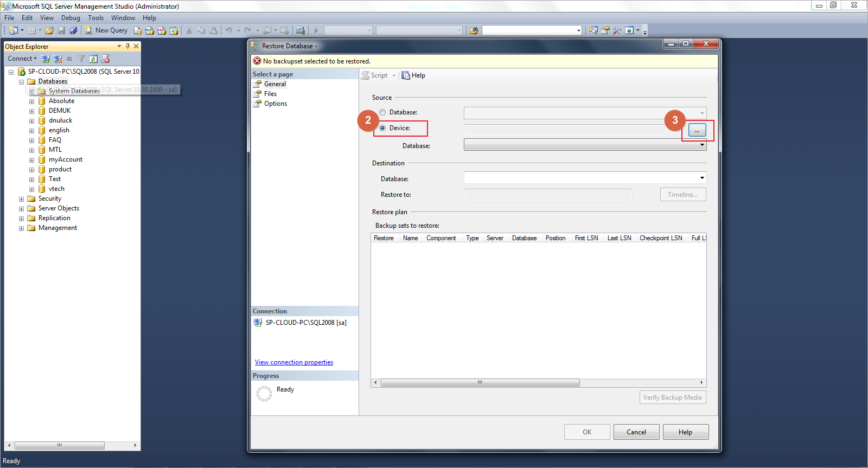Click the Save disk icon in toolbar
Viewport: 868px width, 468px height.
click(61, 30)
